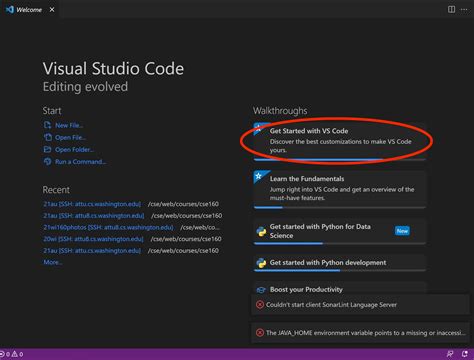Click the Visual Studio Code heading
The width and height of the screenshot is (474, 360).
113,68
